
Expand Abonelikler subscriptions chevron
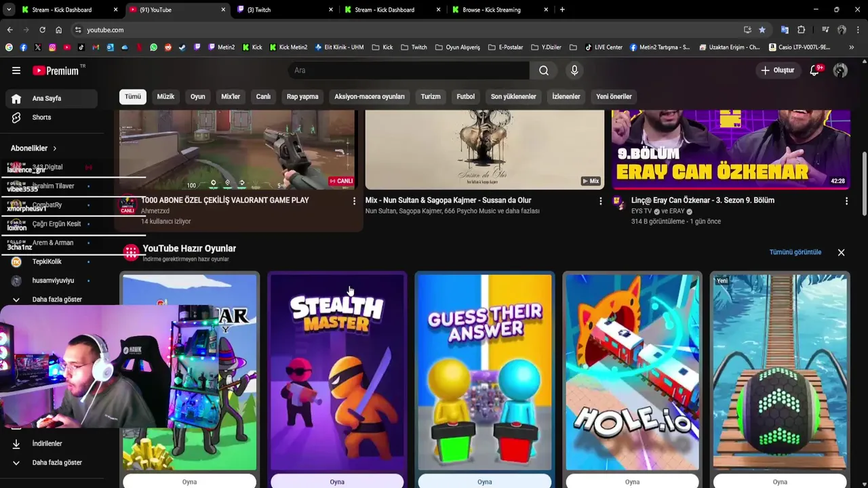click(55, 148)
